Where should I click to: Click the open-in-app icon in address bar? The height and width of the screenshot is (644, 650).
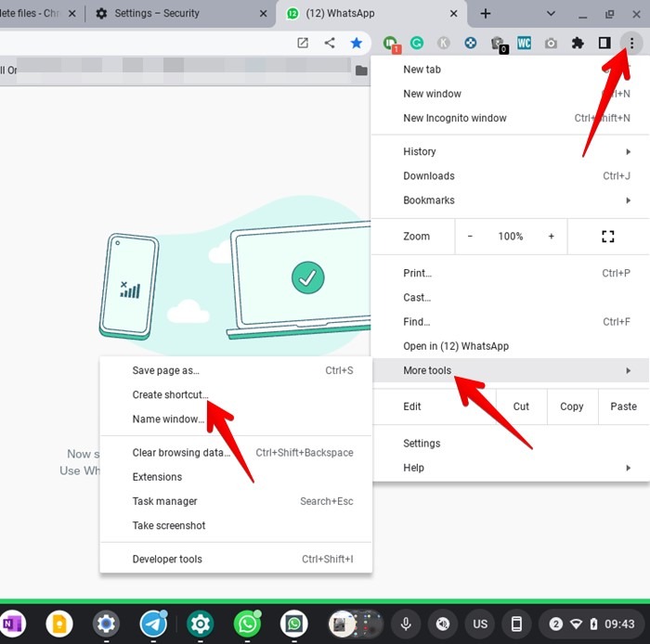(x=303, y=43)
